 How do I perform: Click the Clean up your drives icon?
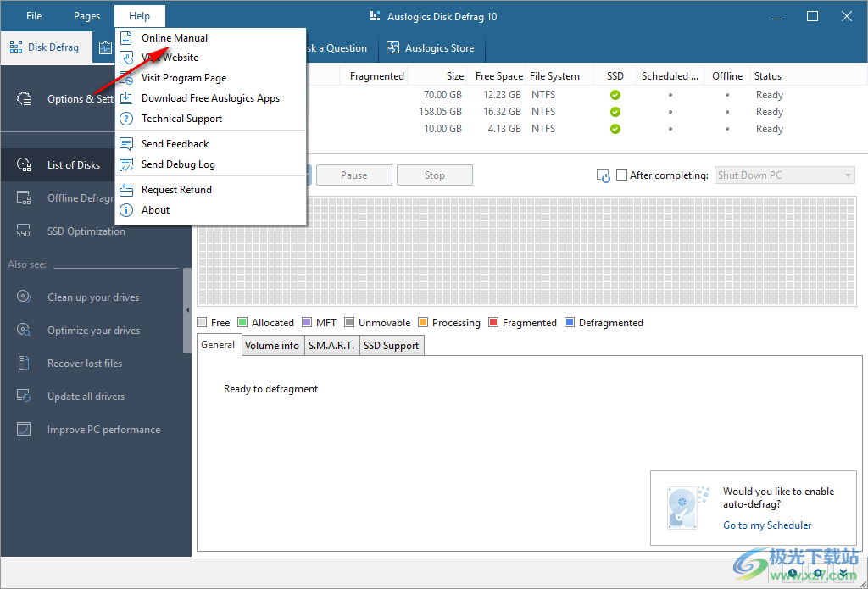[23, 297]
